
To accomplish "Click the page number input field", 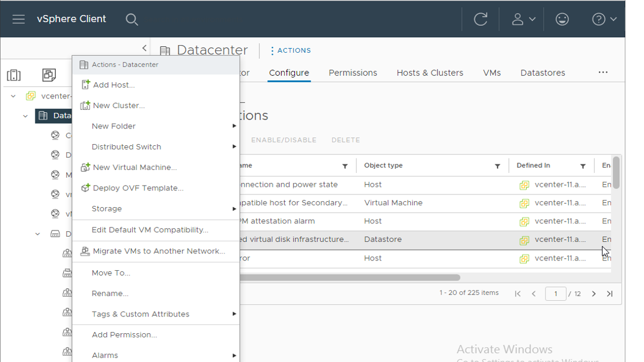I will click(x=556, y=294).
